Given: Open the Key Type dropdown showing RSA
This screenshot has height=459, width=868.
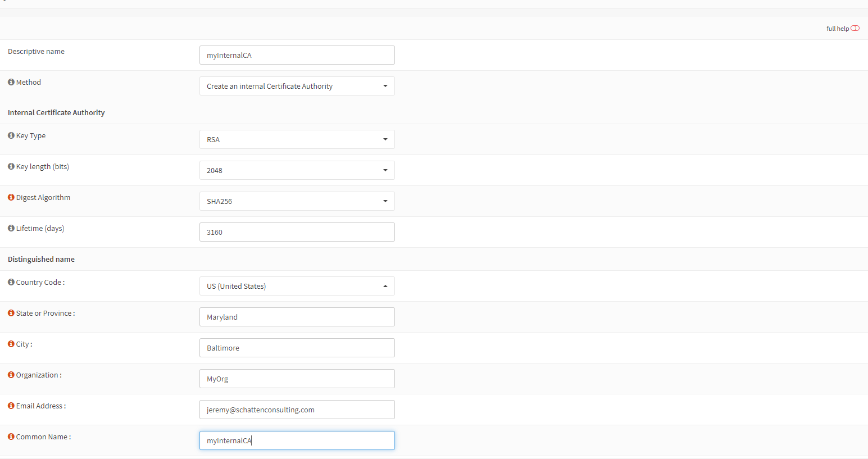Looking at the screenshot, I should pyautogui.click(x=297, y=139).
